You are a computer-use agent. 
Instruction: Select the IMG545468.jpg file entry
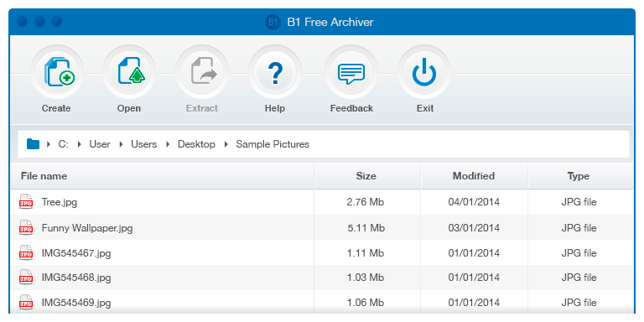pyautogui.click(x=322, y=278)
